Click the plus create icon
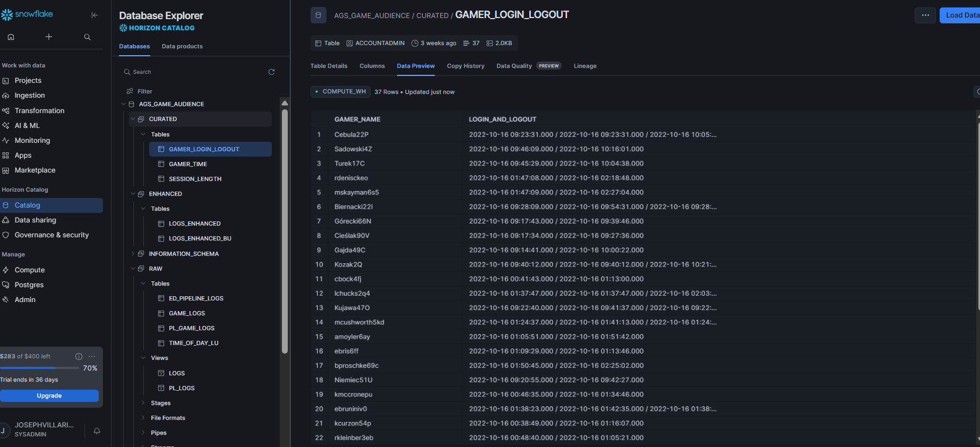 tap(49, 37)
